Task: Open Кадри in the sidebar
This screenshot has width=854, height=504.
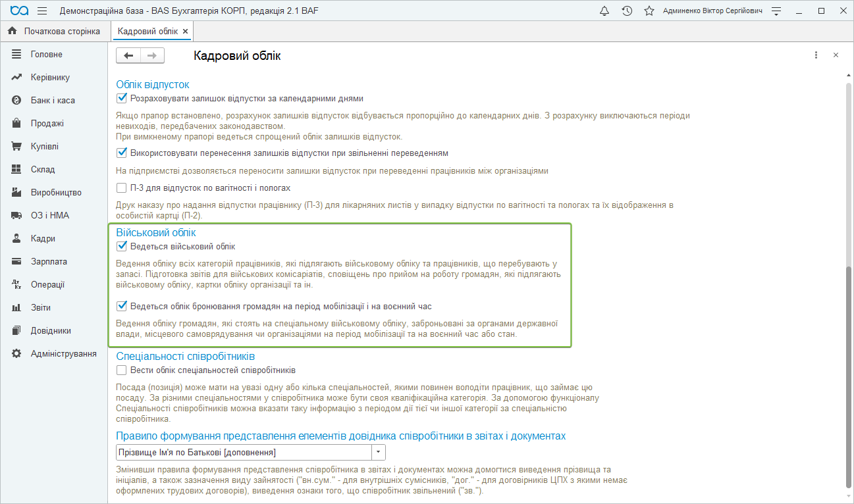Action: coord(43,239)
